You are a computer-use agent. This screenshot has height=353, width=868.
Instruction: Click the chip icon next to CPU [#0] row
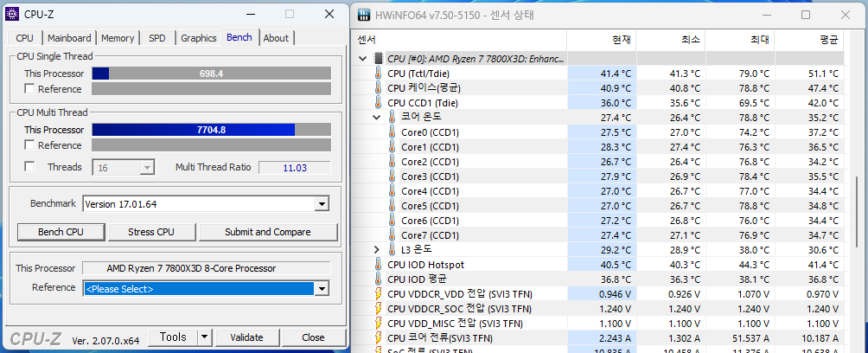(x=379, y=58)
